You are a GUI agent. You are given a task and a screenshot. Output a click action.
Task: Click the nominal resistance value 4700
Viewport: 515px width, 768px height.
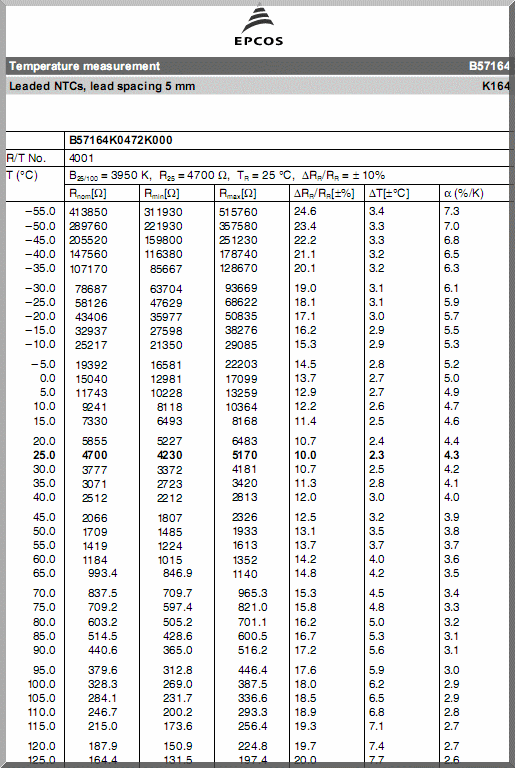[95, 455]
